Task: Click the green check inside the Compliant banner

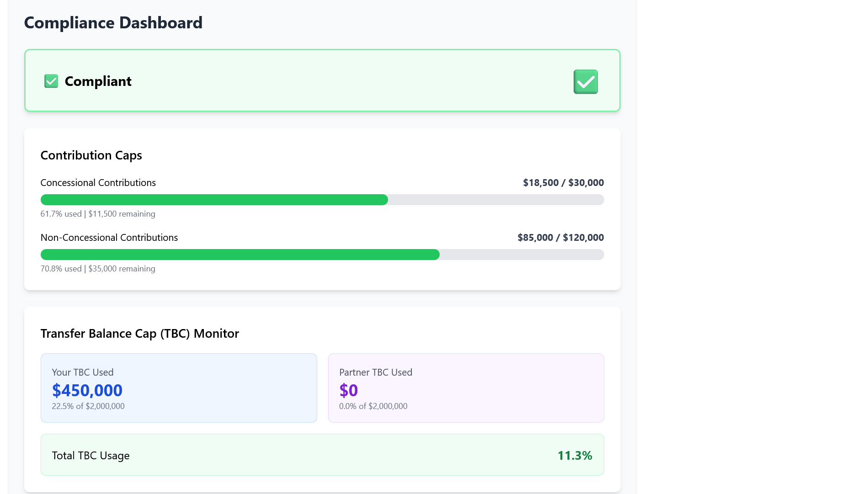Action: [x=586, y=82]
